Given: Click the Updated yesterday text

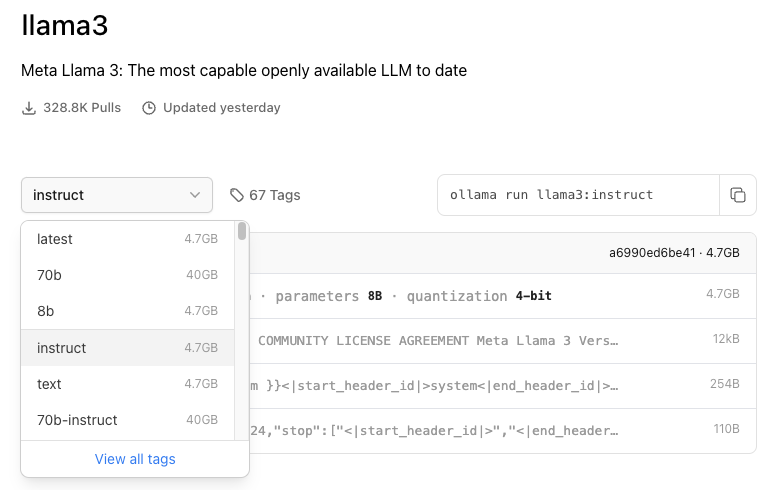Looking at the screenshot, I should [221, 108].
